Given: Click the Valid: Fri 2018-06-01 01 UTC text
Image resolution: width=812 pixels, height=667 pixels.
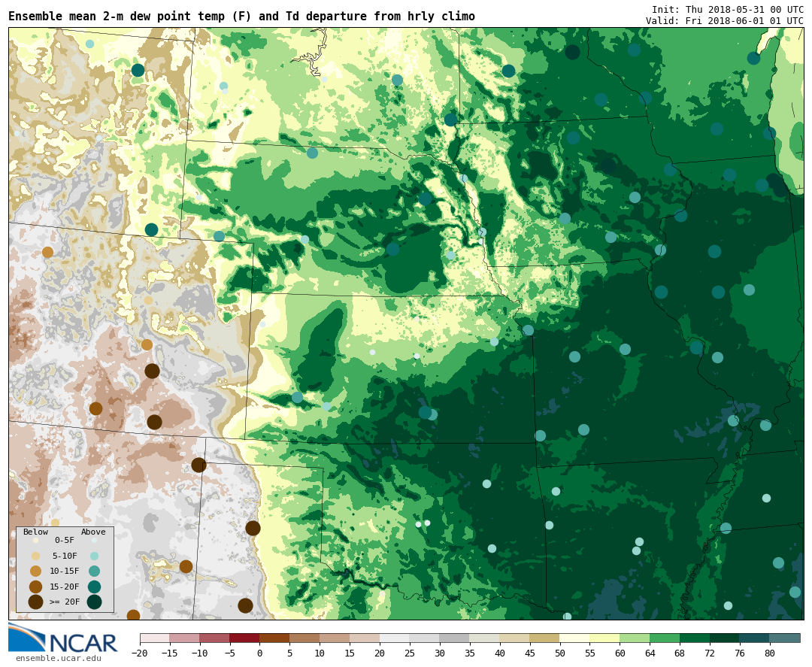Looking at the screenshot, I should point(725,21).
